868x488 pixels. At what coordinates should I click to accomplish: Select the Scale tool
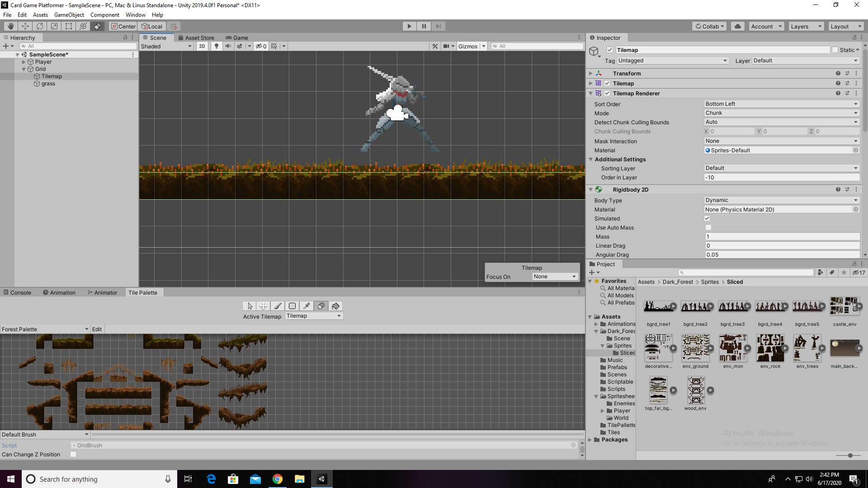coord(54,26)
